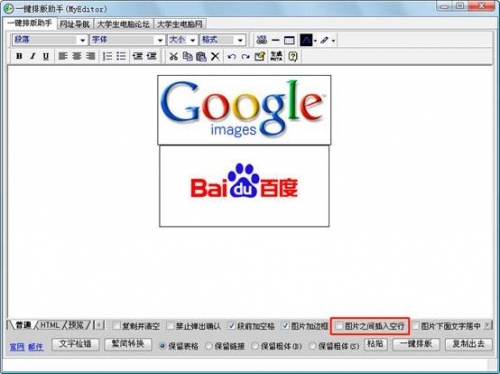The height and width of the screenshot is (374, 500).
Task: Insert a numbered list
Action: pyautogui.click(x=107, y=56)
